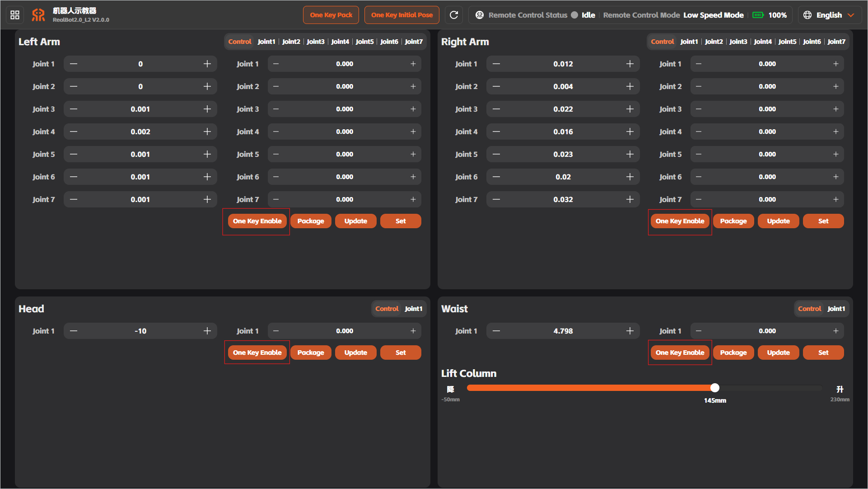Viewport: 868px width, 489px height.
Task: Click the refresh icon in header
Action: point(454,15)
